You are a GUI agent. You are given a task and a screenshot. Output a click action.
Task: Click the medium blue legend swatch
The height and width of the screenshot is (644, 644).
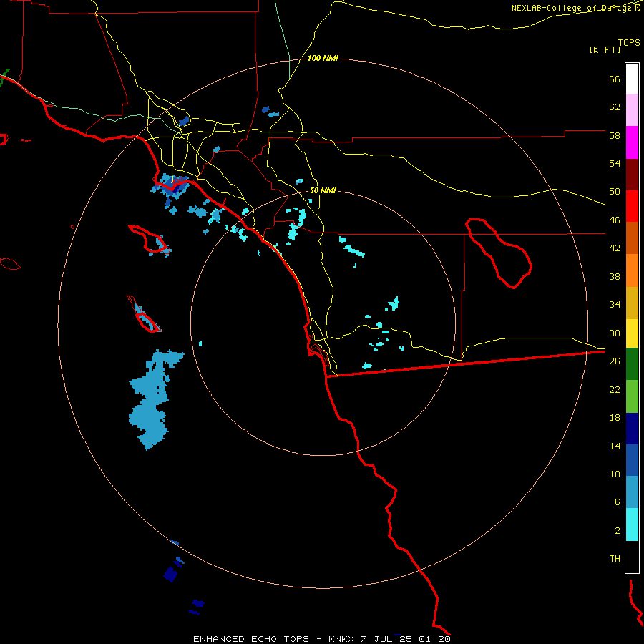(632, 460)
